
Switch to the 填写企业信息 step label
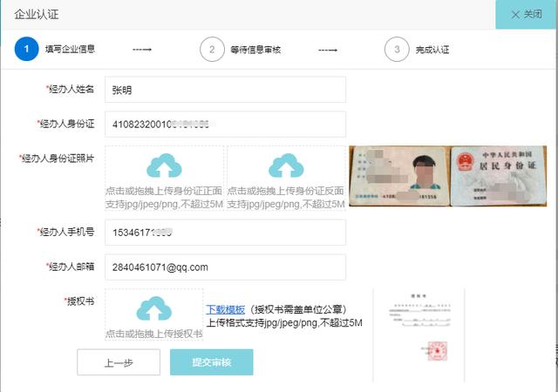pos(70,50)
